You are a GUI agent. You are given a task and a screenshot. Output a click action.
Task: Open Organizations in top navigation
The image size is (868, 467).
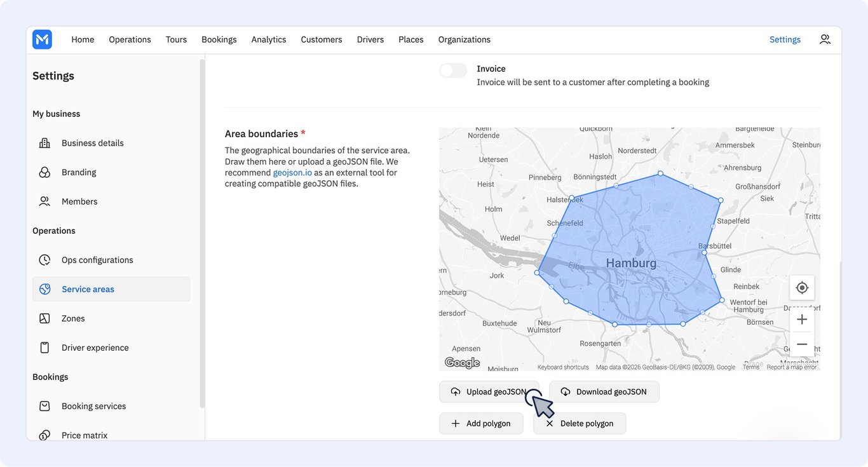(465, 39)
